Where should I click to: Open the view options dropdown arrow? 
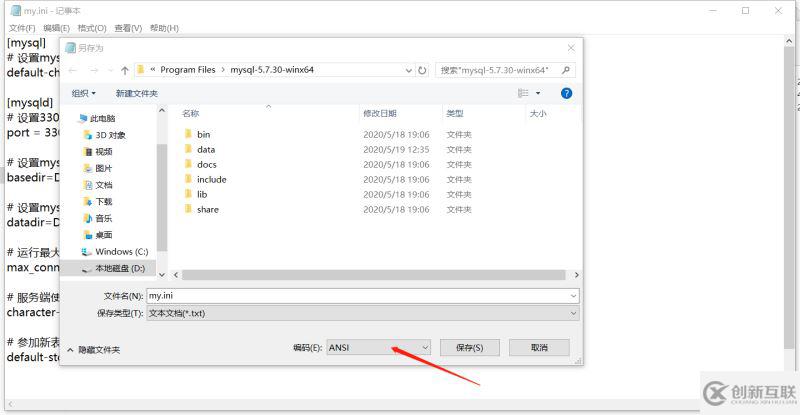pos(538,93)
